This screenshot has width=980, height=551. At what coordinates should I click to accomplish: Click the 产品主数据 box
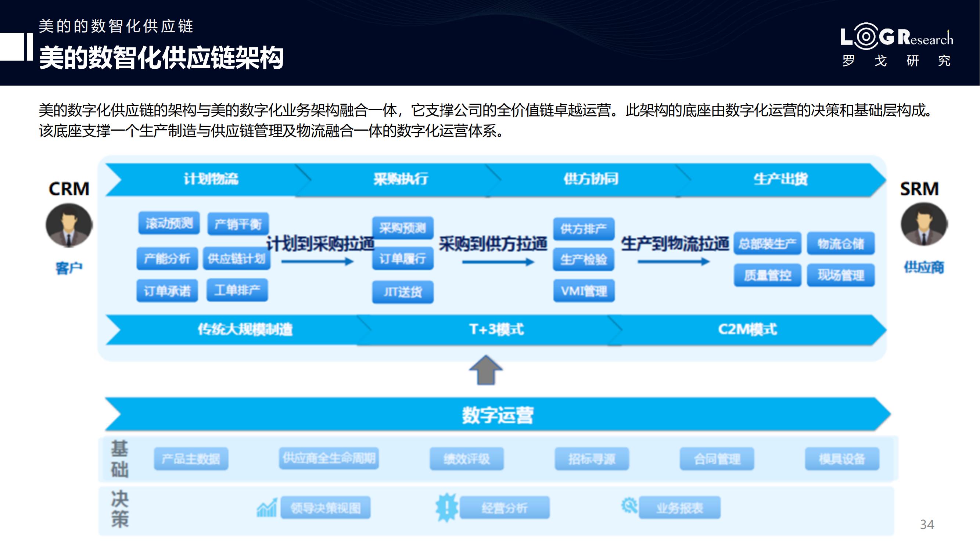click(191, 459)
